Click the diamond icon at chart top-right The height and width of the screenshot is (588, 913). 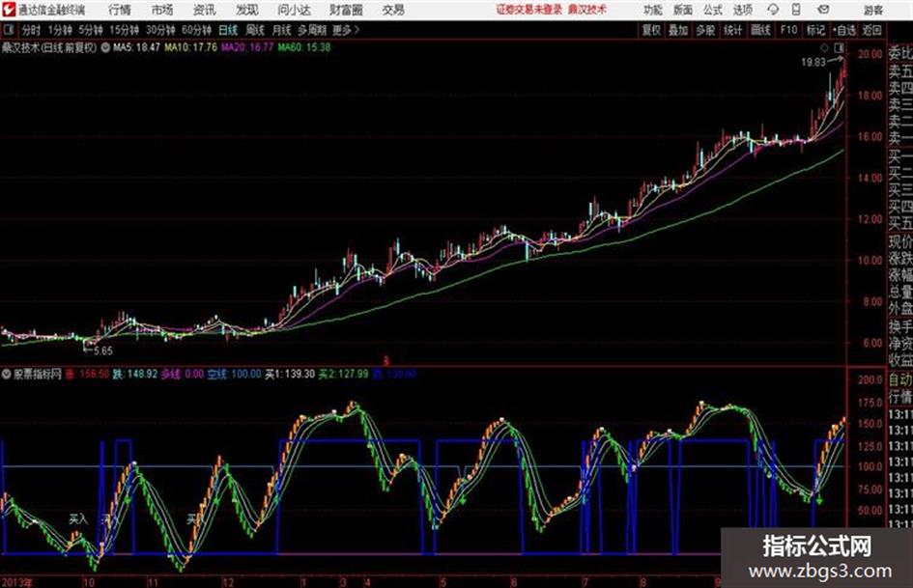coord(824,47)
